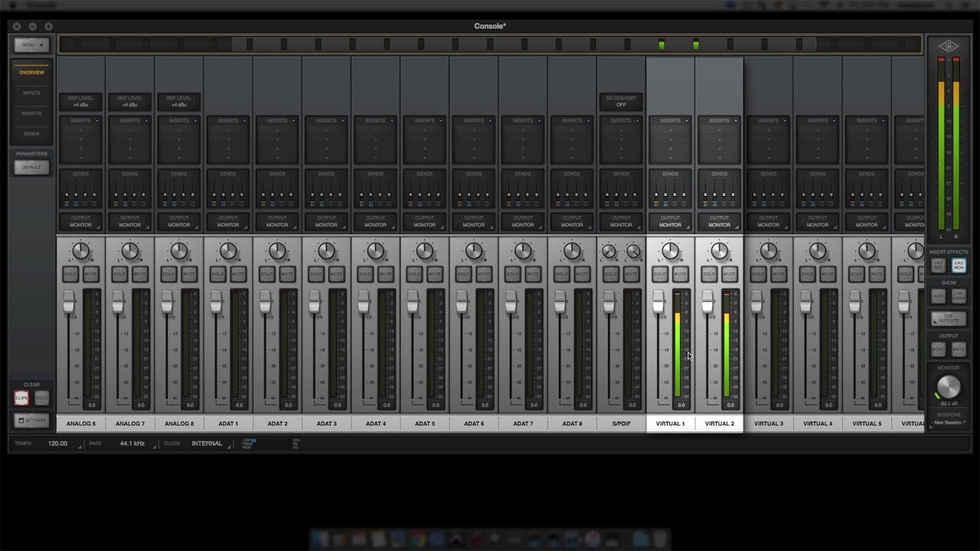Open VIRTUAL 3 OUTPUT MONITOR dropdown
Screen dimensions: 980x551
[769, 221]
